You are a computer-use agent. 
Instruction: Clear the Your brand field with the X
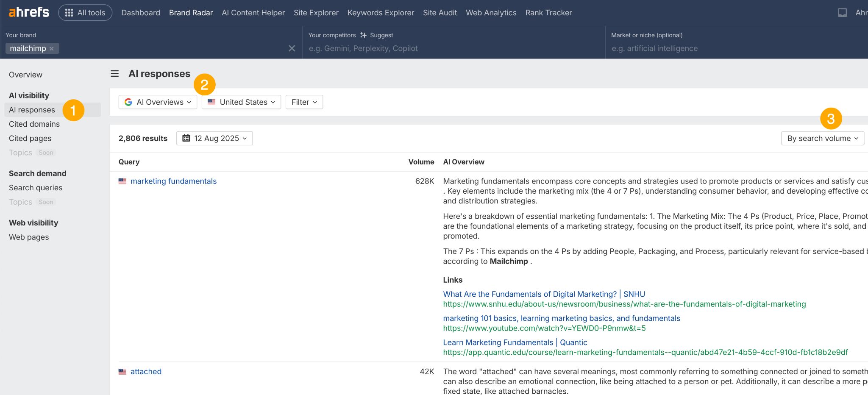pos(292,48)
